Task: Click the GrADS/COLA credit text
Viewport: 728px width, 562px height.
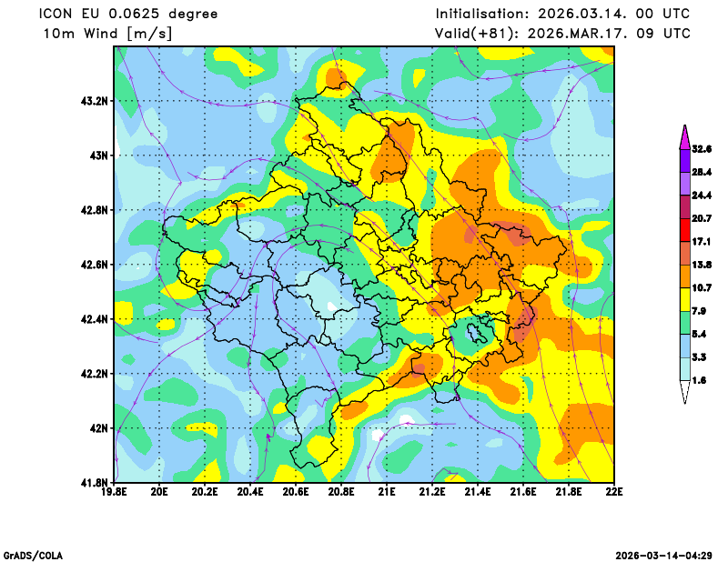Action: point(34,555)
